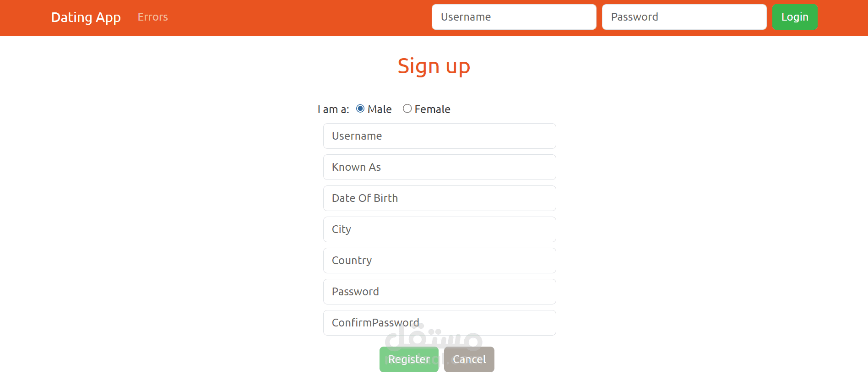
Task: Focus the navbar Password field
Action: (x=684, y=17)
